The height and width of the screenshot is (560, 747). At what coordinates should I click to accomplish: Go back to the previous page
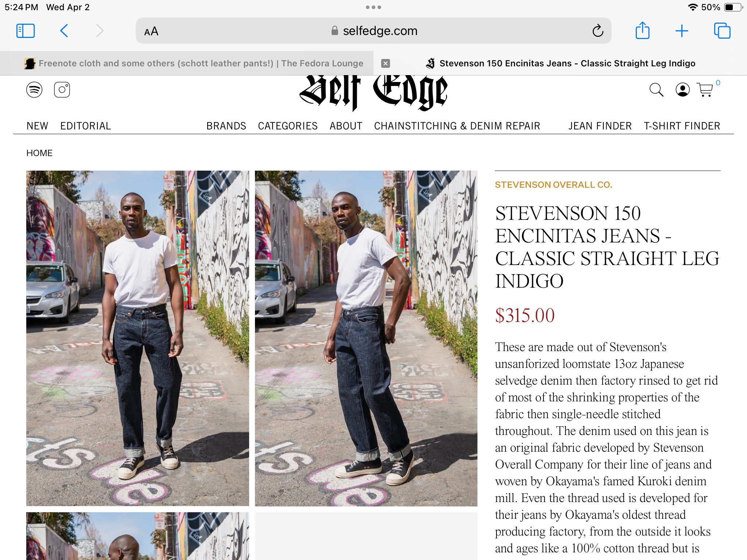pyautogui.click(x=64, y=31)
